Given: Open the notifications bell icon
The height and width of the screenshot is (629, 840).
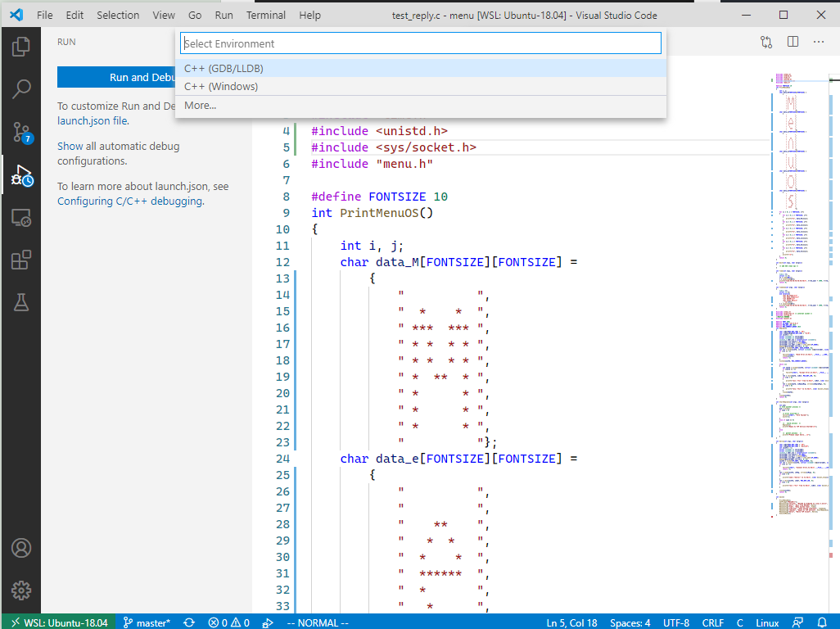Looking at the screenshot, I should tap(822, 622).
